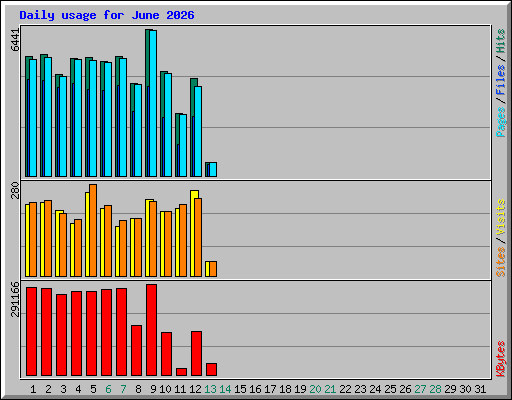Select the cyan hits bar for day 3
This screenshot has height=400, width=512.
(63, 126)
